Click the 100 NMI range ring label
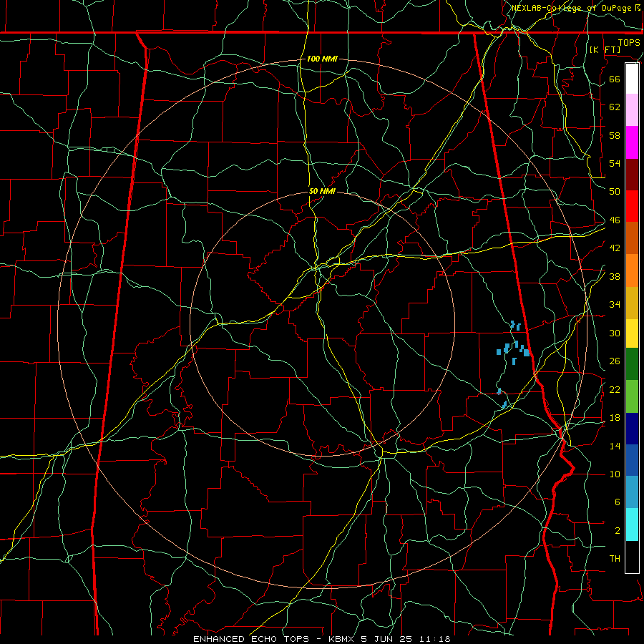Image resolution: width=644 pixels, height=644 pixels. 322,59
